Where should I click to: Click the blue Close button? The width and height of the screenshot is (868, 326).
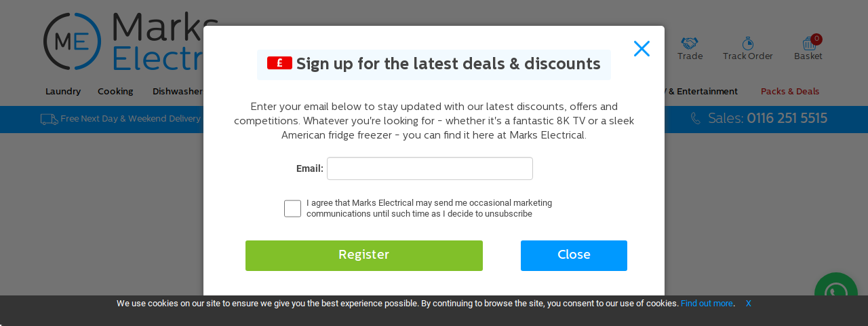(574, 255)
